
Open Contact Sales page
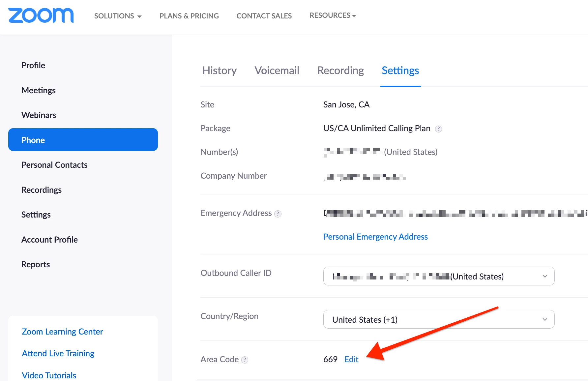click(264, 16)
